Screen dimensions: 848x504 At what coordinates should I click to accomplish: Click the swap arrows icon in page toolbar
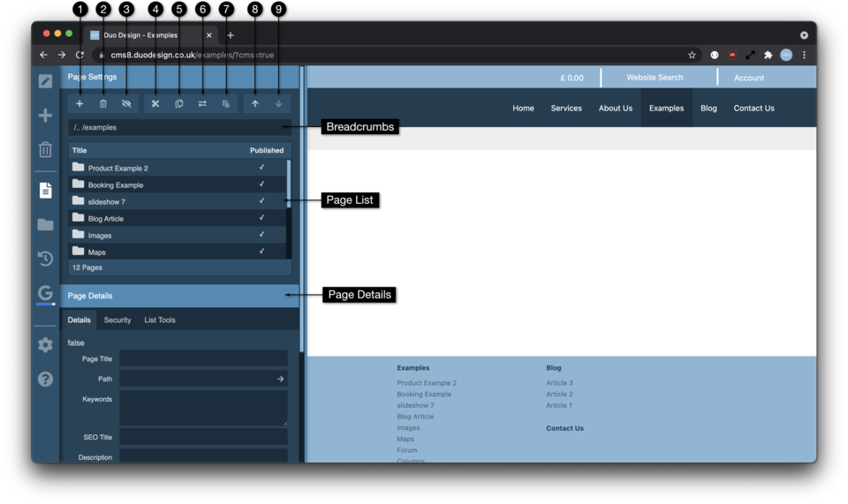[x=202, y=104]
